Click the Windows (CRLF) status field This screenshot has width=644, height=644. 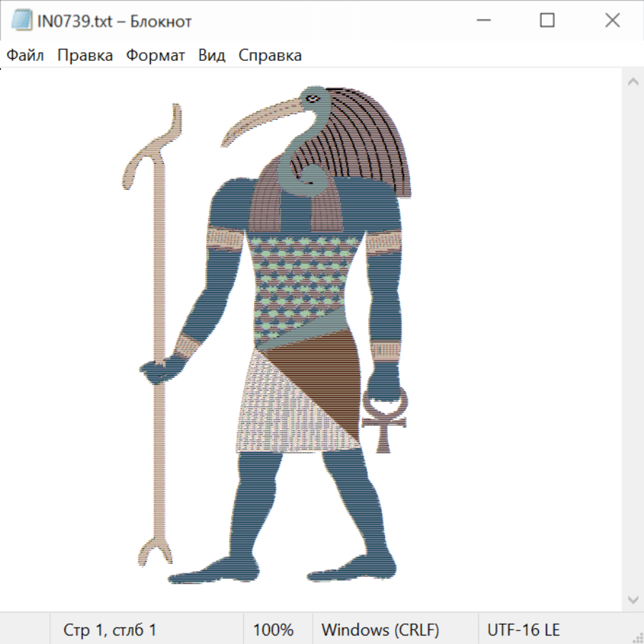point(380,630)
